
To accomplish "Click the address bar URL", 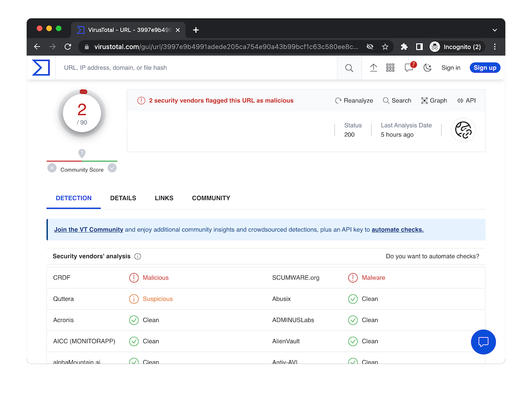I will point(227,46).
